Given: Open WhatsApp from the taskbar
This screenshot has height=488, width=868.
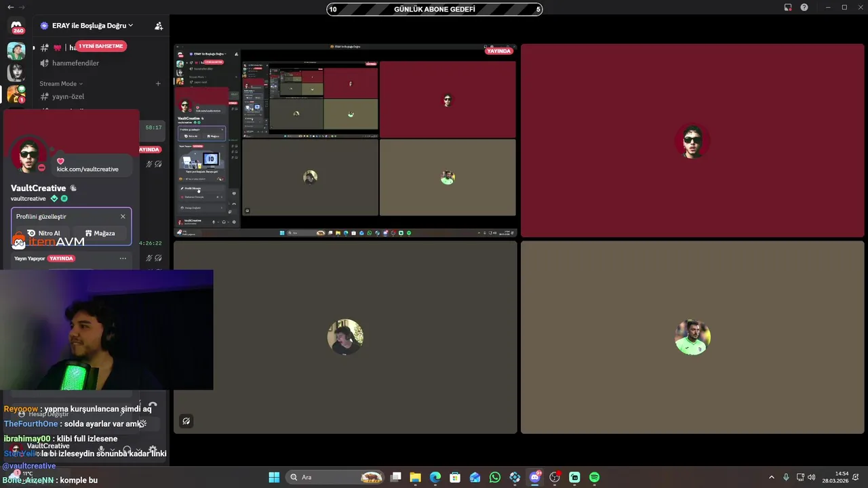Looking at the screenshot, I should pyautogui.click(x=495, y=477).
